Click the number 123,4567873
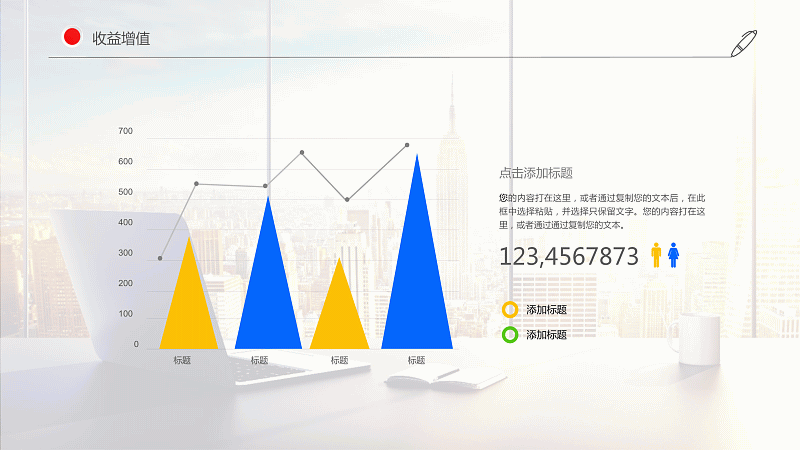This screenshot has width=800, height=450. 569,256
